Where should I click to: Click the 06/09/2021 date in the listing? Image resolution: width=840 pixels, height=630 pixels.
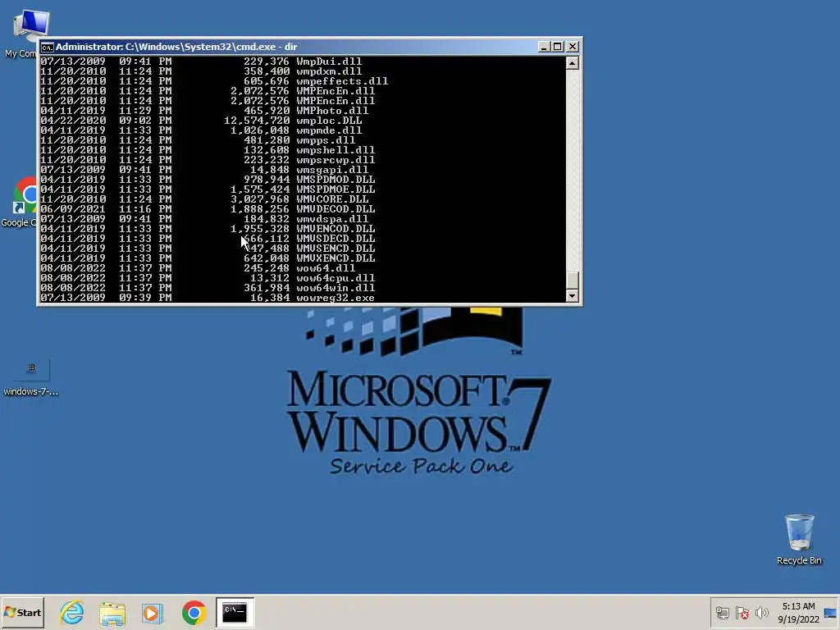pos(73,209)
